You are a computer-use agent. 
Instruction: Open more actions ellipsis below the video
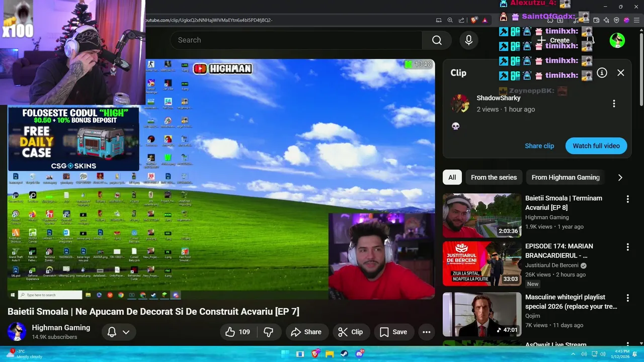(427, 332)
